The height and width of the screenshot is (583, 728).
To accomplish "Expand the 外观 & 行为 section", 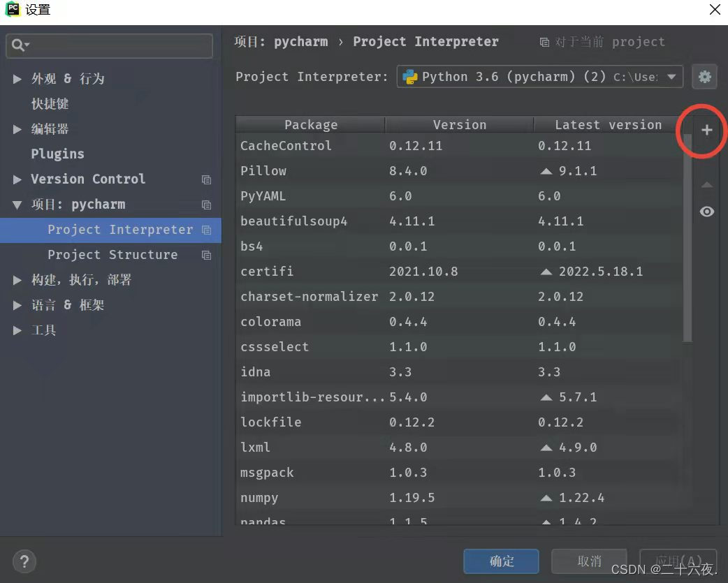I will 17,79.
